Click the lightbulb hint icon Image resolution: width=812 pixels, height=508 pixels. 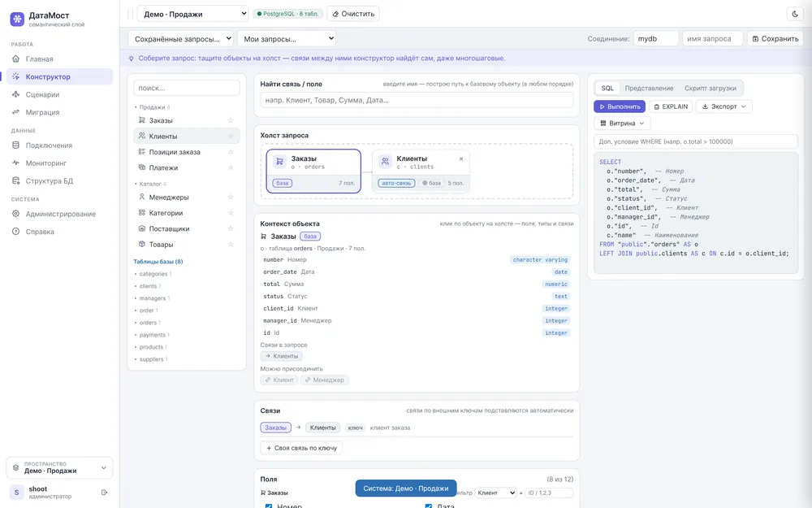tap(131, 59)
